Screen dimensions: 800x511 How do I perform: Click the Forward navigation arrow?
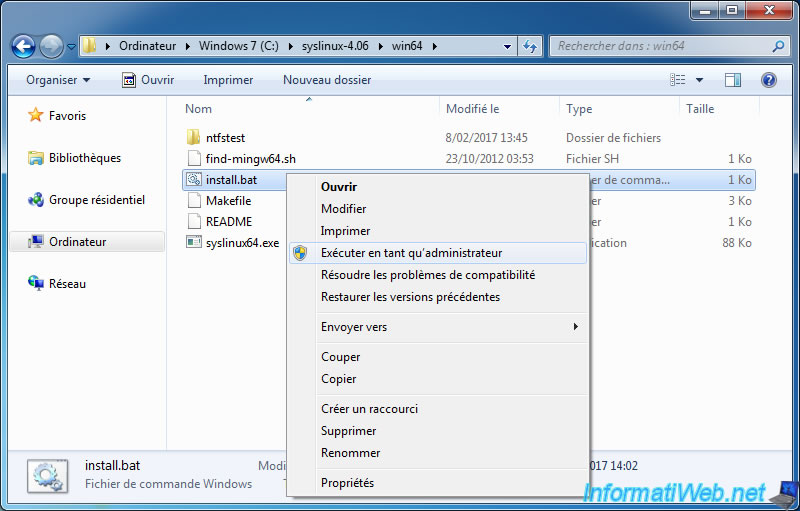pyautogui.click(x=51, y=47)
